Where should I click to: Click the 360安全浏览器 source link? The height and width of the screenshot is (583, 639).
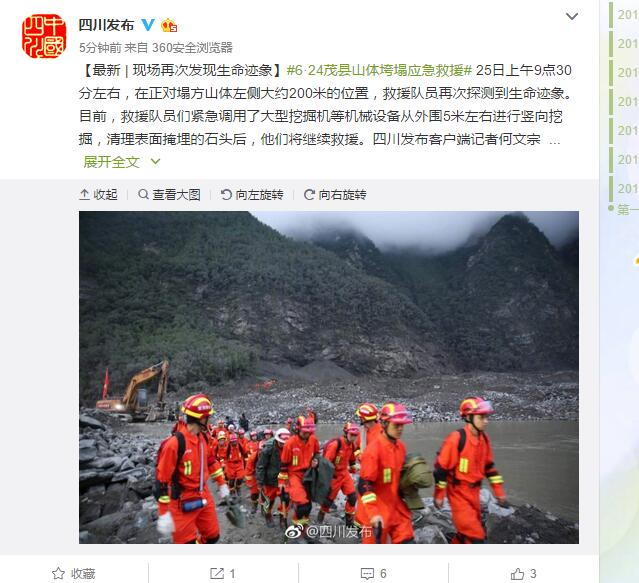click(192, 48)
